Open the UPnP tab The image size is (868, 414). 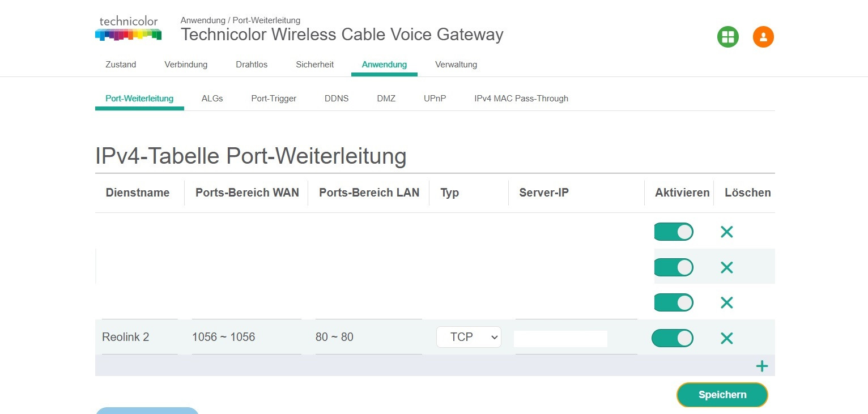pyautogui.click(x=435, y=99)
